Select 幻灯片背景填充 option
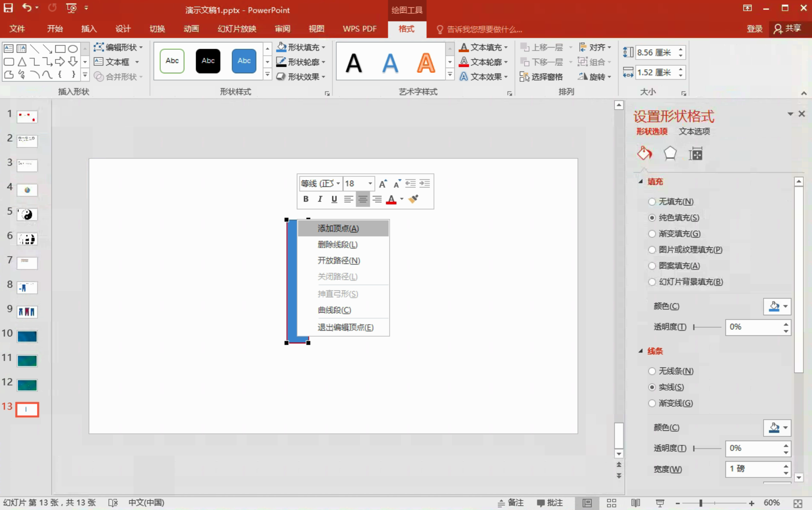Viewport: 812px width, 510px height. click(x=686, y=282)
